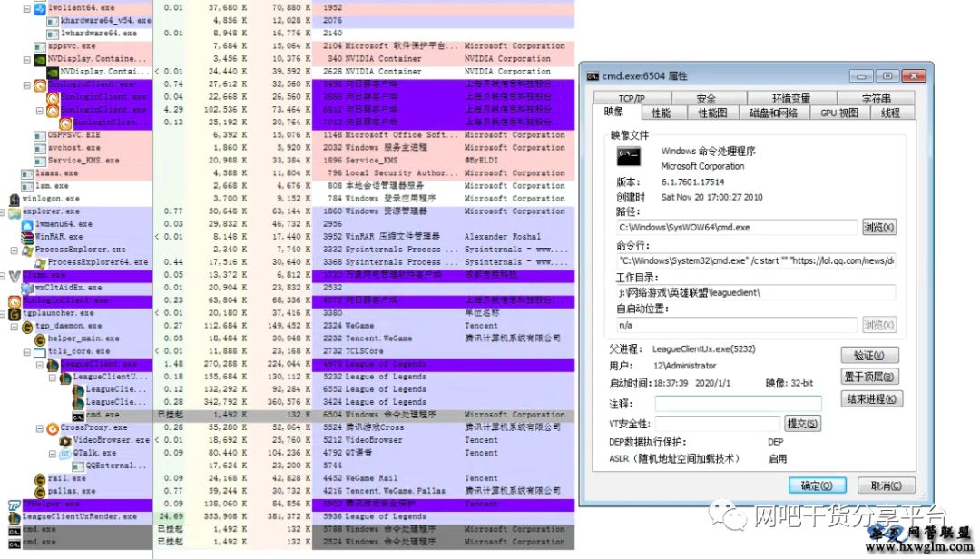Switch to the 字符串 tab
Image resolution: width=980 pixels, height=559 pixels.
877,98
